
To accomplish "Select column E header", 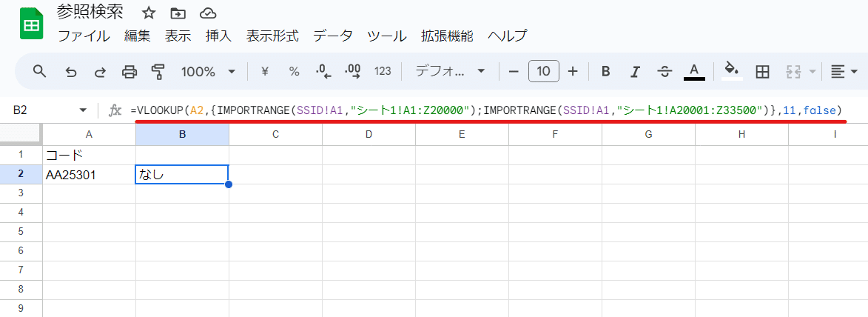I will tap(462, 134).
